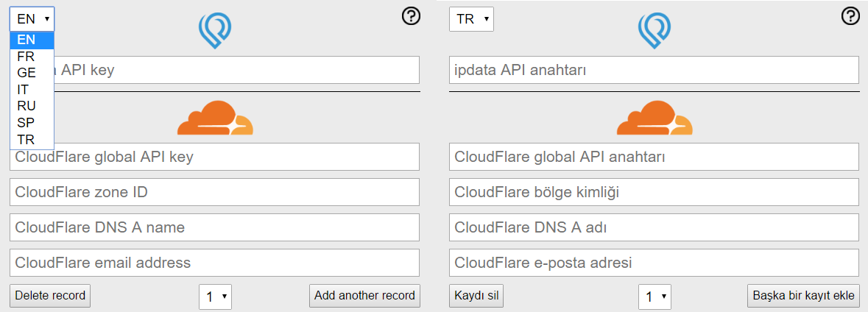
Task: Select GE from language list
Action: tap(32, 73)
